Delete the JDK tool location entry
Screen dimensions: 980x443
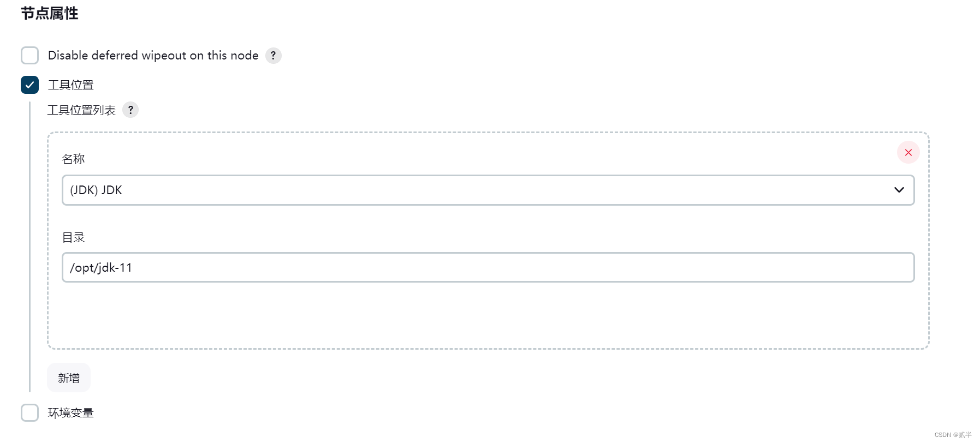[908, 152]
